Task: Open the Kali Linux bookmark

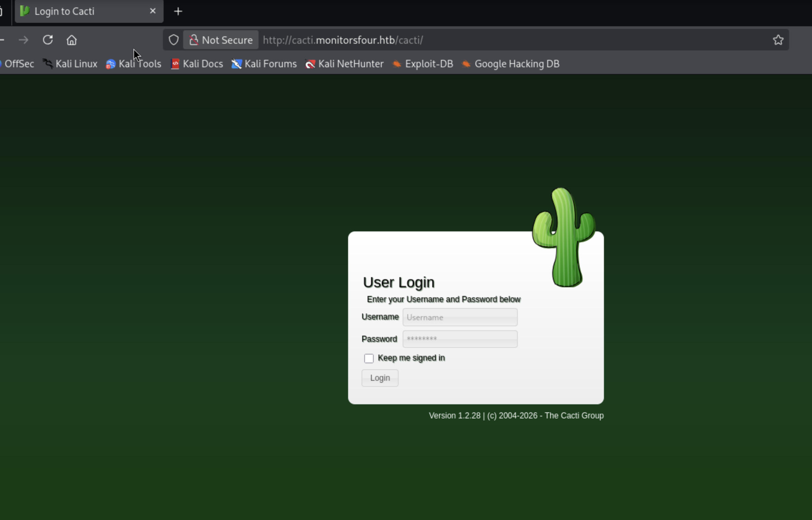Action: pos(70,64)
